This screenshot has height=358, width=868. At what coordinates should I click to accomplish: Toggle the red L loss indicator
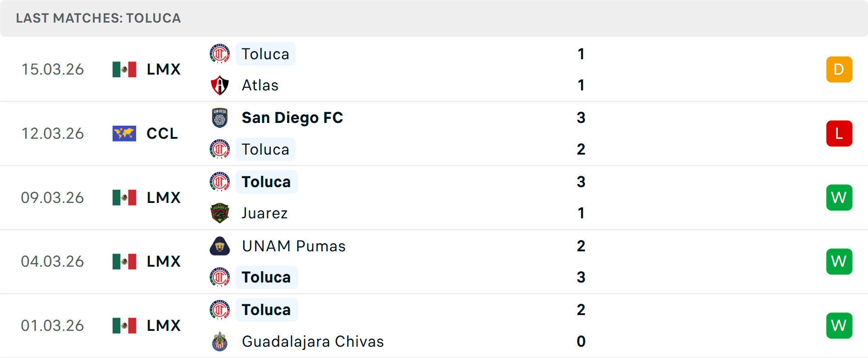pyautogui.click(x=839, y=133)
